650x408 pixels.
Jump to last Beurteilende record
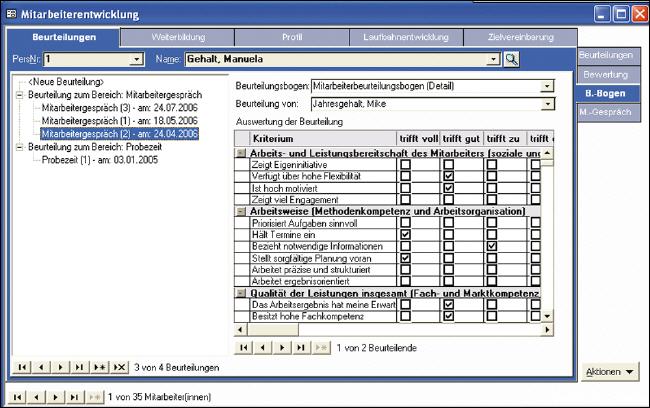coord(301,347)
